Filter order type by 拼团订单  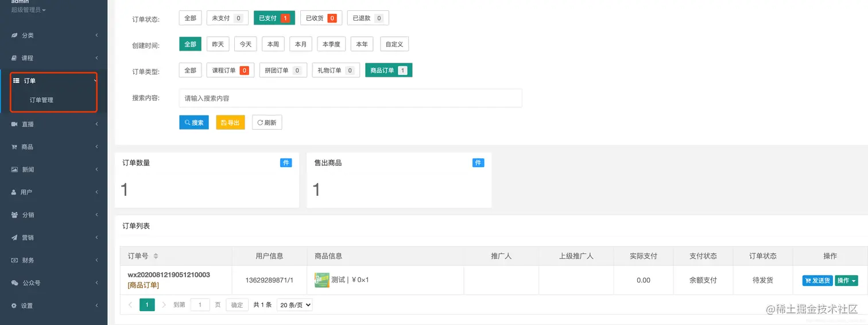[283, 71]
